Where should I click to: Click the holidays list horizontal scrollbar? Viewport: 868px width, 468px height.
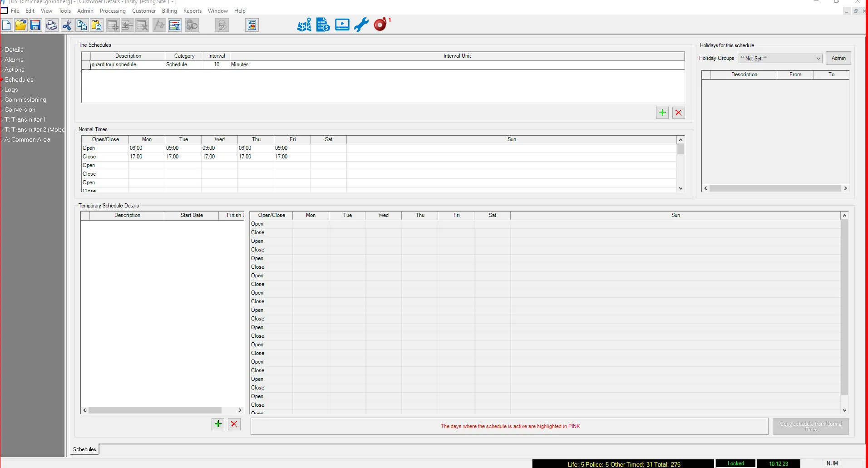(x=775, y=188)
